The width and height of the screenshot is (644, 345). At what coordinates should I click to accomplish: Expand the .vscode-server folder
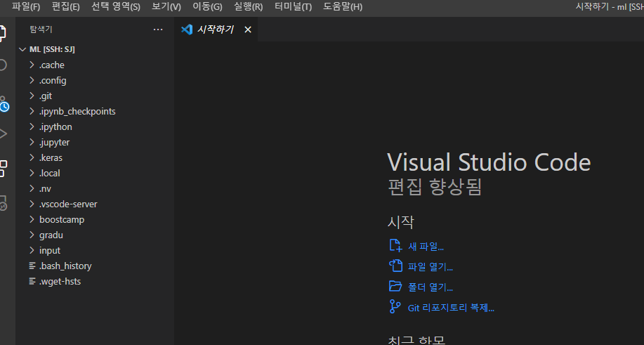32,204
